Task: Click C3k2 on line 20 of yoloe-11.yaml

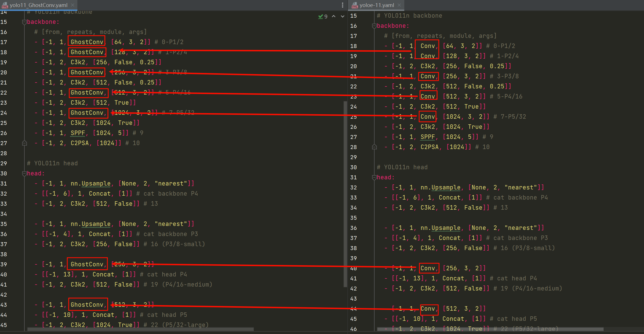Action: point(428,66)
